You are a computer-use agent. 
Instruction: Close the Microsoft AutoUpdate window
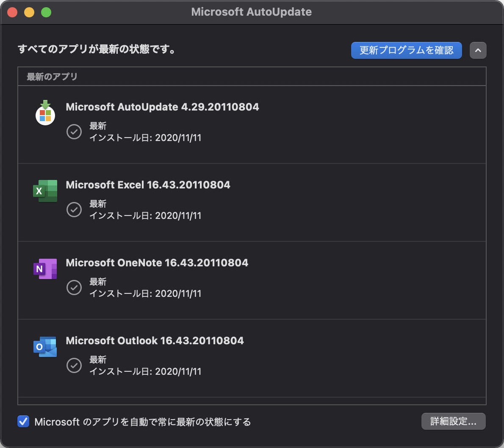(x=12, y=12)
